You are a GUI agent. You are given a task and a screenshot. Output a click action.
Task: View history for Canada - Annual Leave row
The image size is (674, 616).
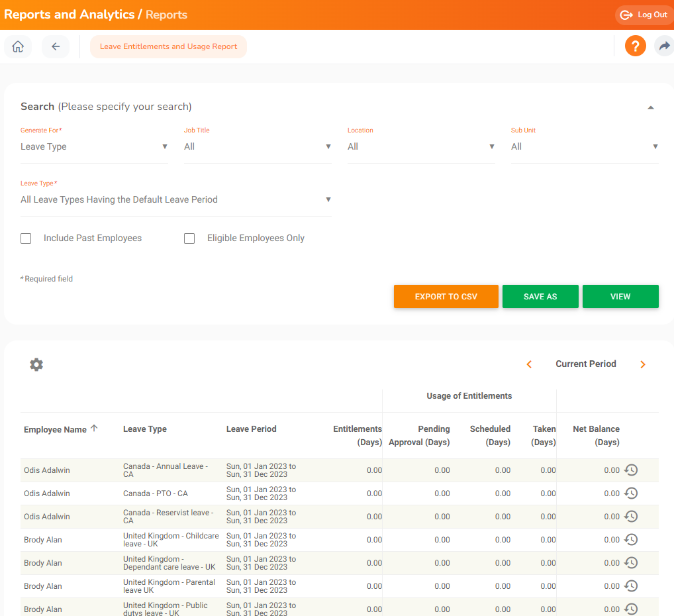[x=631, y=470]
